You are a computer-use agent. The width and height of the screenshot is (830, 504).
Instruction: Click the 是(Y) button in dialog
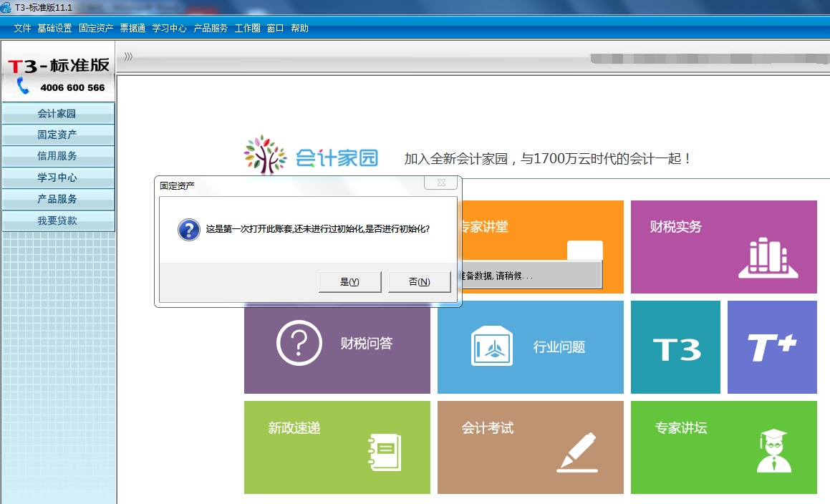pyautogui.click(x=350, y=281)
